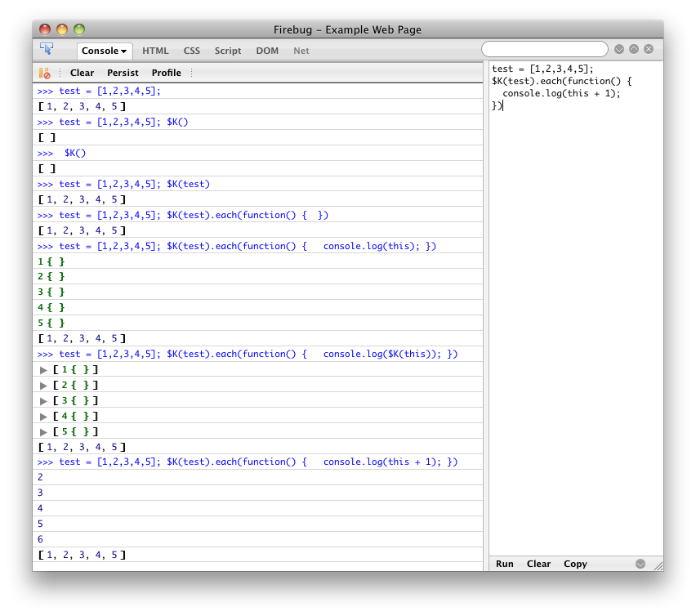
Task: Click the Clear button in console toolbar
Action: point(82,73)
